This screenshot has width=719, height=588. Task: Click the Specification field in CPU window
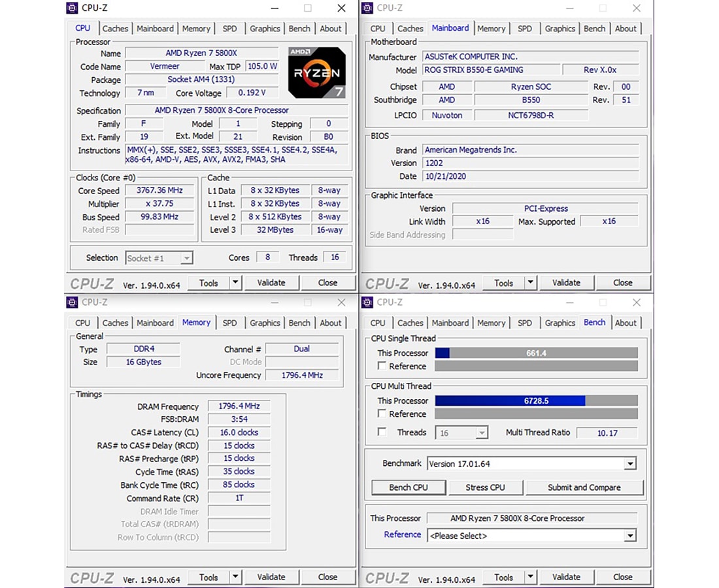tap(236, 110)
